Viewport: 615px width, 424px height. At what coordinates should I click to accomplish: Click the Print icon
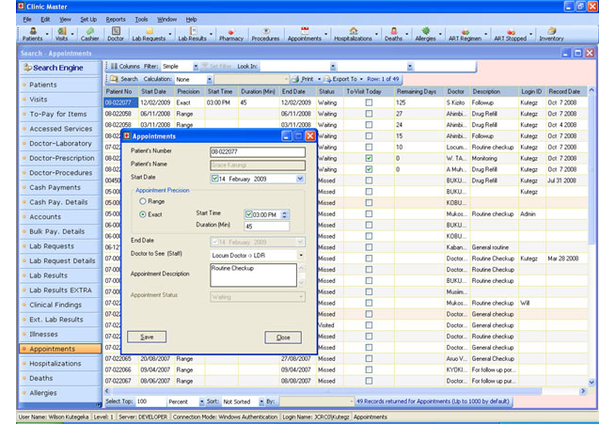[296, 79]
